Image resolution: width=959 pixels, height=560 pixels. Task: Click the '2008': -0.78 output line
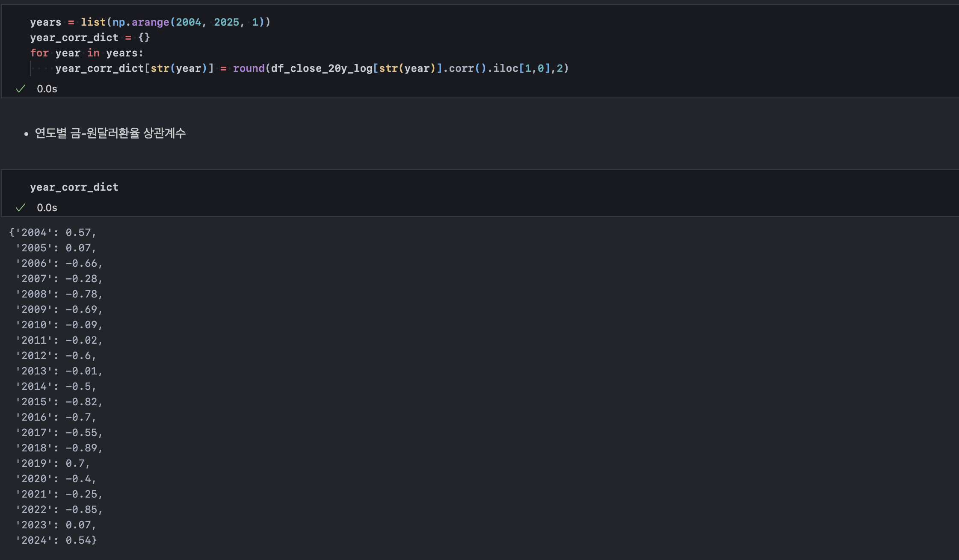(x=59, y=294)
